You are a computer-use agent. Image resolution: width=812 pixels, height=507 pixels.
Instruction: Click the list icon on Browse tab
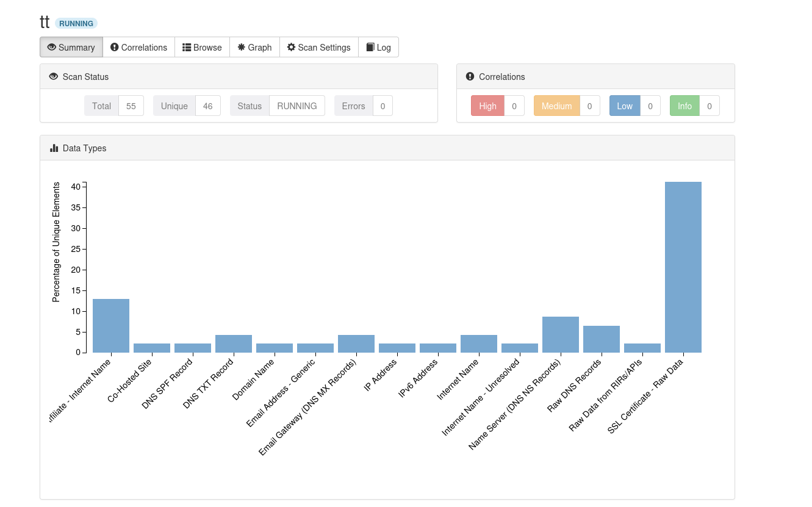187,47
